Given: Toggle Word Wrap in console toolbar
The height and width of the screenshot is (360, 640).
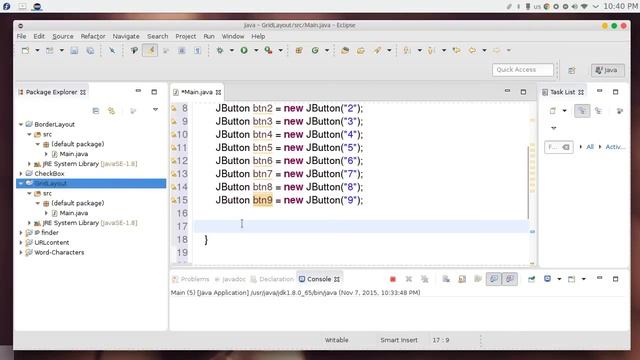Looking at the screenshot, I should [478, 279].
